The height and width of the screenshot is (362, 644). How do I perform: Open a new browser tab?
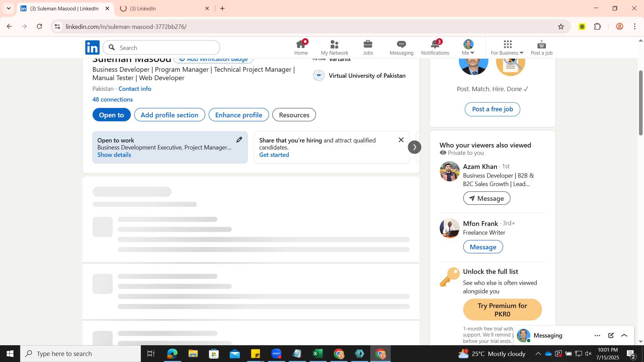(x=222, y=9)
